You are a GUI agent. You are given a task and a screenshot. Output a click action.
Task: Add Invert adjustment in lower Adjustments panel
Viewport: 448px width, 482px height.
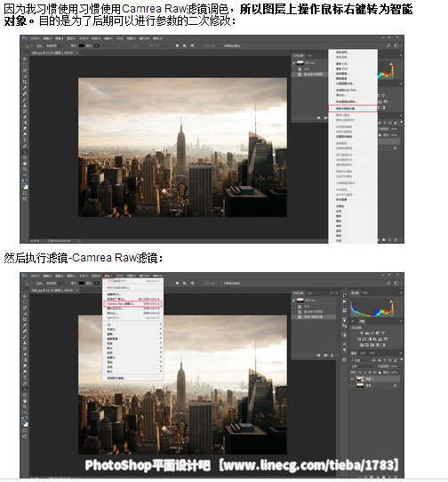point(362,345)
